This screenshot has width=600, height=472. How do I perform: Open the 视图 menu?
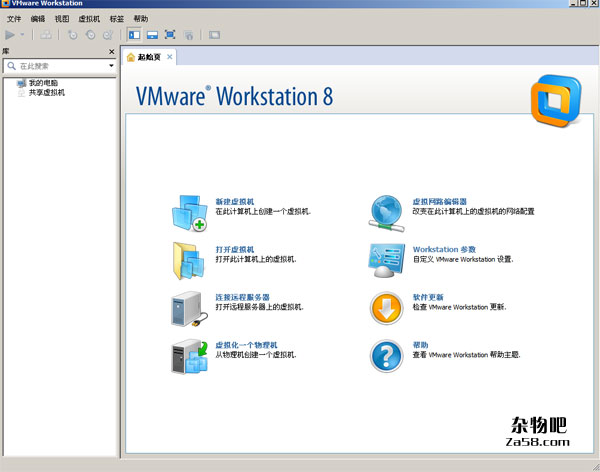click(x=62, y=19)
